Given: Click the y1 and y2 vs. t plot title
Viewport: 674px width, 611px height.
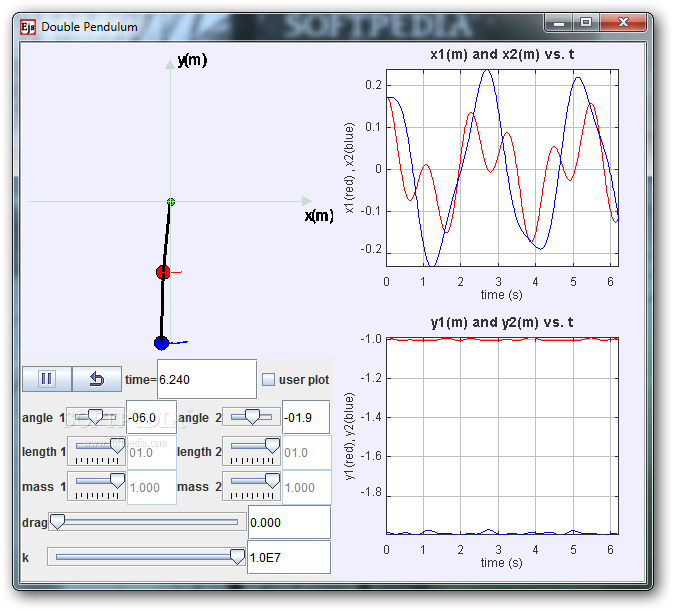Looking at the screenshot, I should coord(502,322).
